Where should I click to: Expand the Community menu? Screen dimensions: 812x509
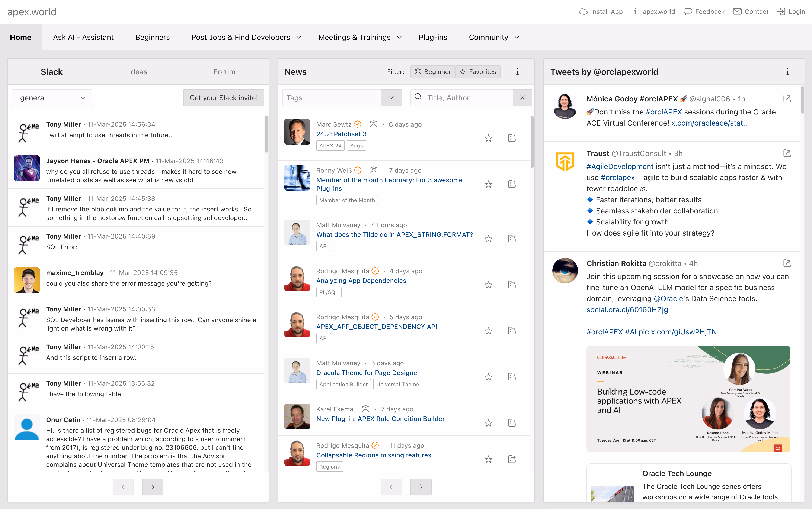coord(494,37)
